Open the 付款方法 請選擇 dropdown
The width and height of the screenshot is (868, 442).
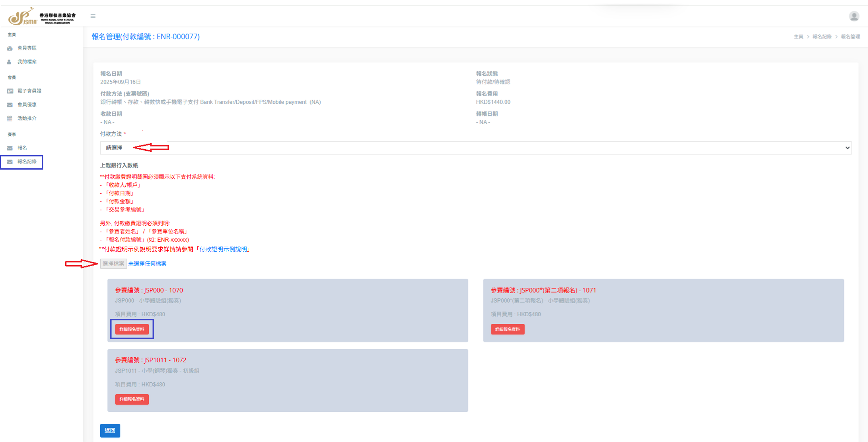click(x=475, y=148)
